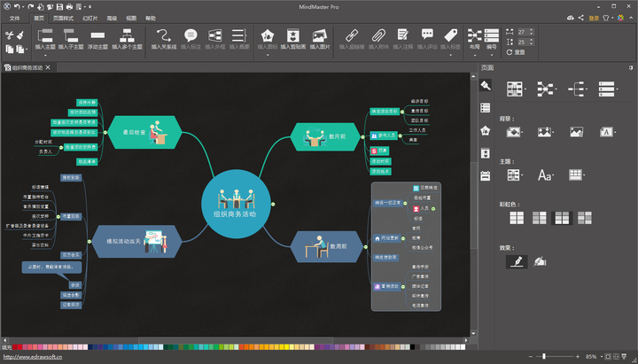Close the 组织商务活动 document tab
This screenshot has width=638, height=364.
pyautogui.click(x=48, y=67)
